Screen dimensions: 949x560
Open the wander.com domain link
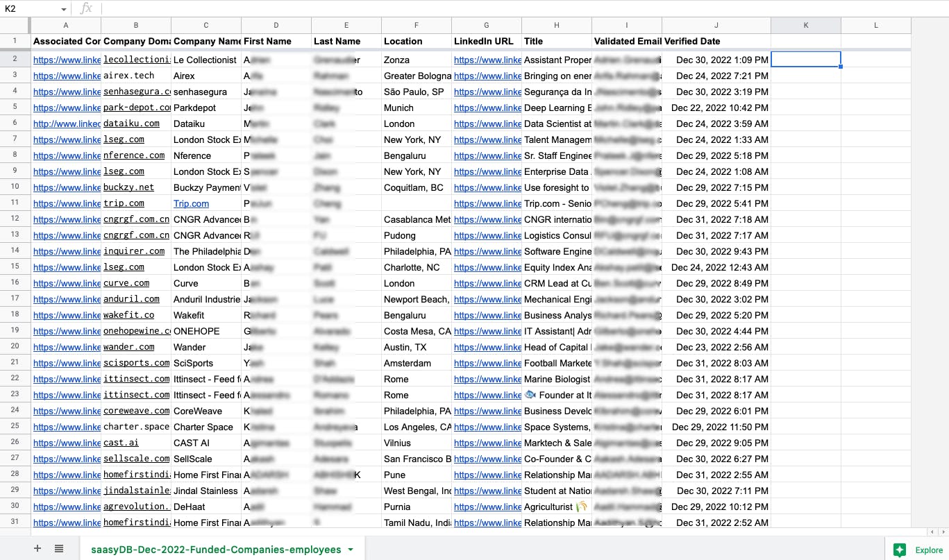129,347
